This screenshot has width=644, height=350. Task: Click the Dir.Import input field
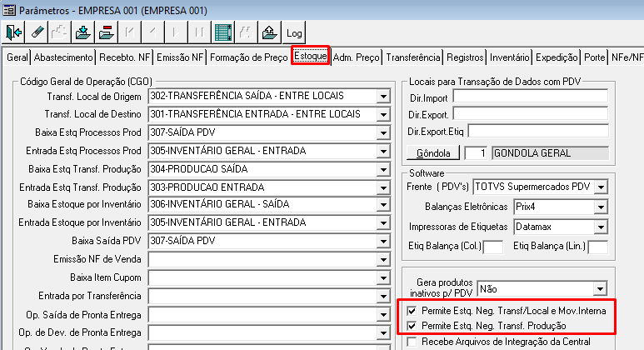coord(530,97)
